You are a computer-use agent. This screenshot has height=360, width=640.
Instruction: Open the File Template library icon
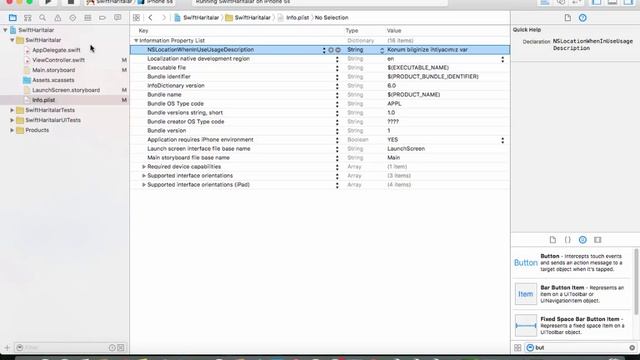[553, 240]
